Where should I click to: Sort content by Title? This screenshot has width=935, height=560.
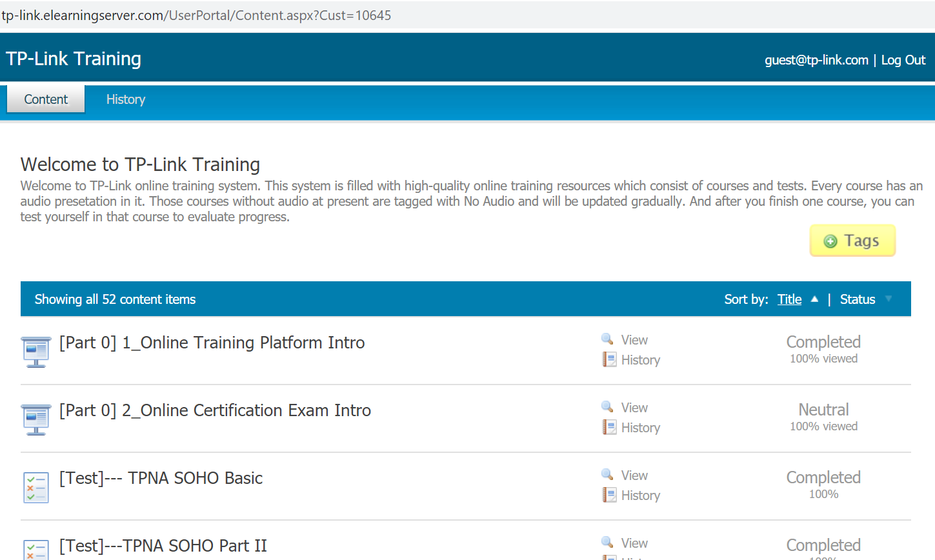[x=789, y=299]
